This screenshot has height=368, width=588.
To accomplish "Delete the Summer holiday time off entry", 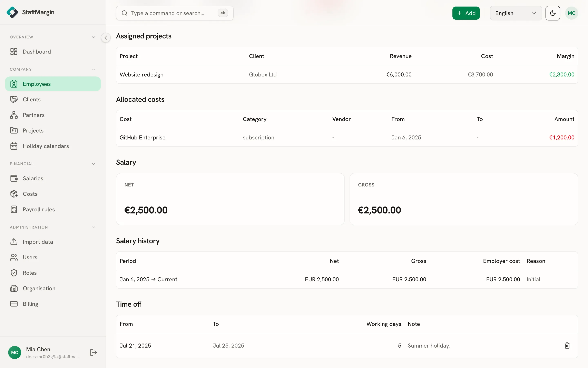I will tap(567, 346).
